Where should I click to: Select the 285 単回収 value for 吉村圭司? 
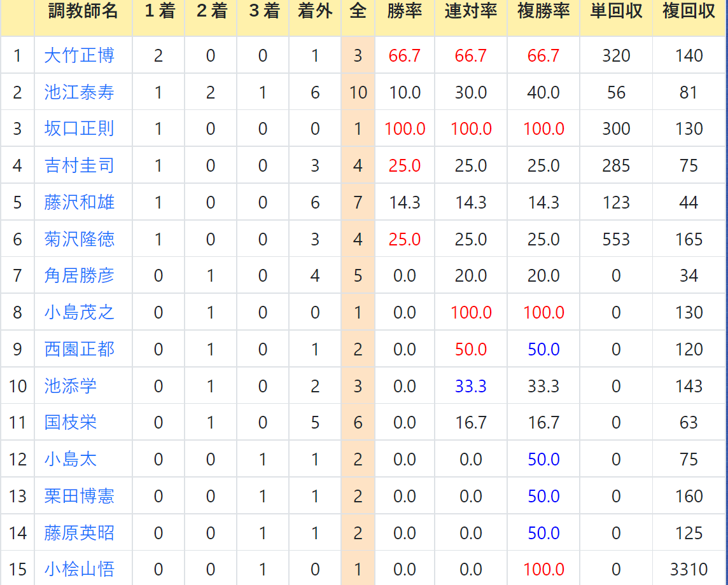[x=616, y=165]
